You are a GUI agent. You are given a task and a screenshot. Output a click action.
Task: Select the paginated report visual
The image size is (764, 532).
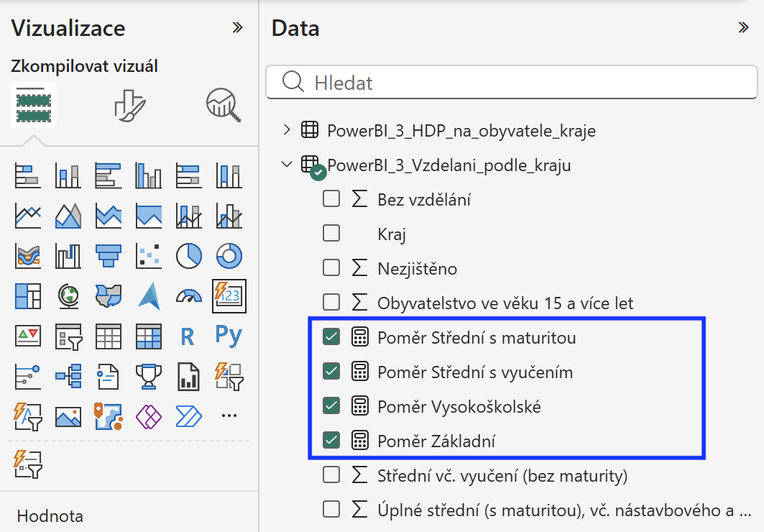point(188,377)
